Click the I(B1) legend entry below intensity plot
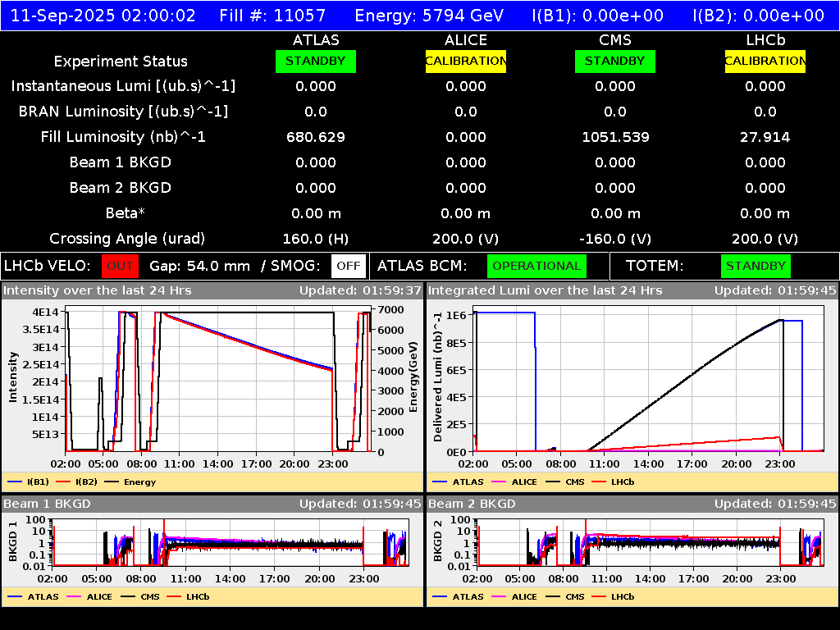 pos(39,482)
